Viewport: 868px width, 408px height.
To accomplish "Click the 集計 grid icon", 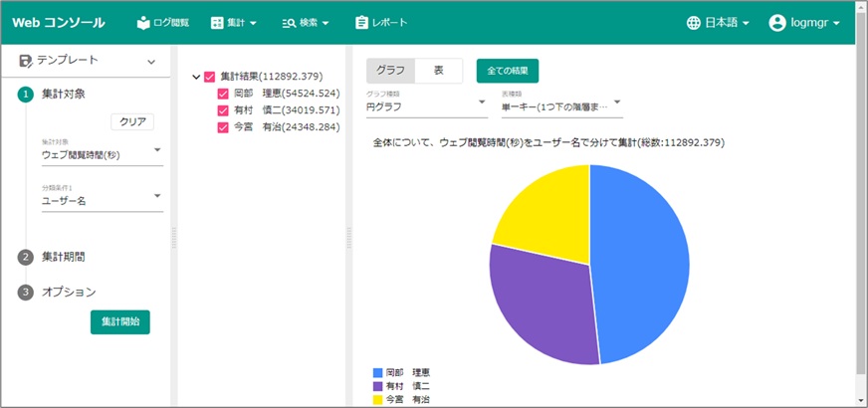I will point(218,22).
